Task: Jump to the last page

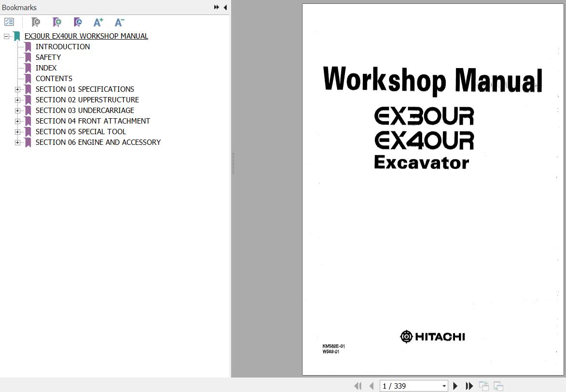Action: pyautogui.click(x=469, y=386)
